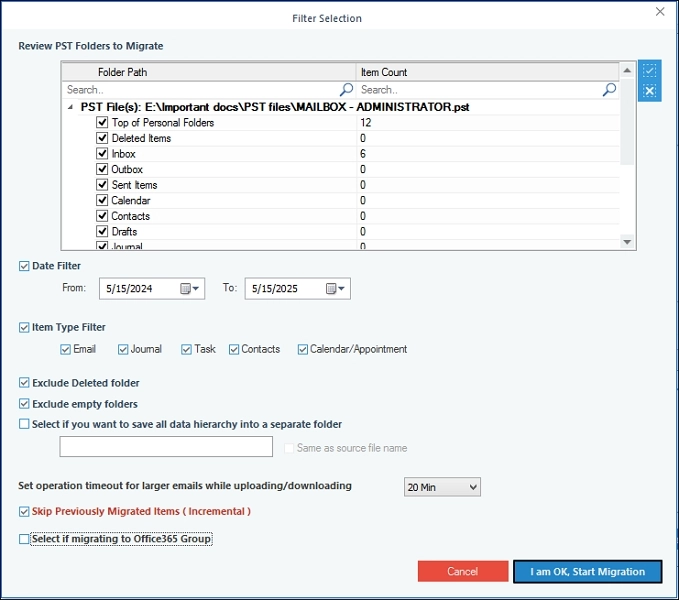The image size is (679, 600).
Task: Click the select all folders icon
Action: click(x=650, y=71)
